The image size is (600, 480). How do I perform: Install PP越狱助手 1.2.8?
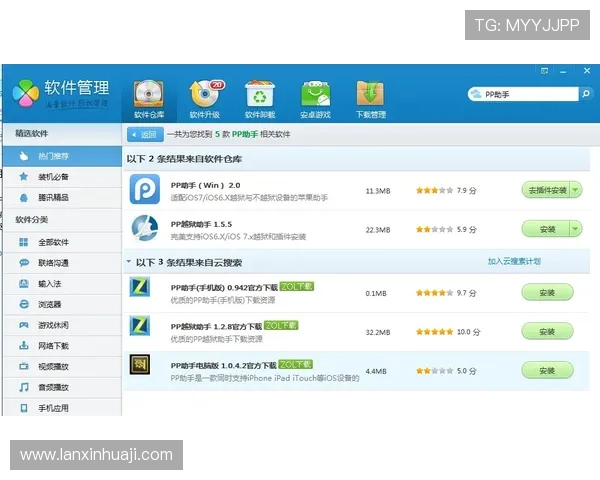[x=548, y=331]
